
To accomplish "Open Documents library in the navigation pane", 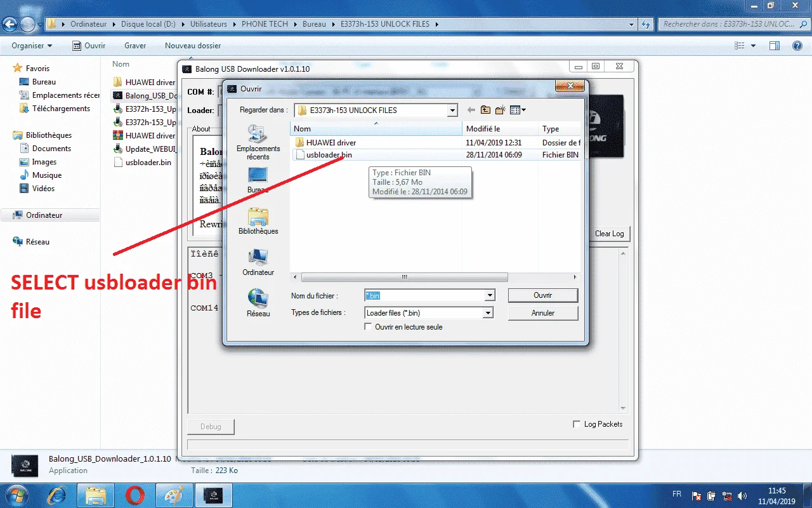I will 45,149.
